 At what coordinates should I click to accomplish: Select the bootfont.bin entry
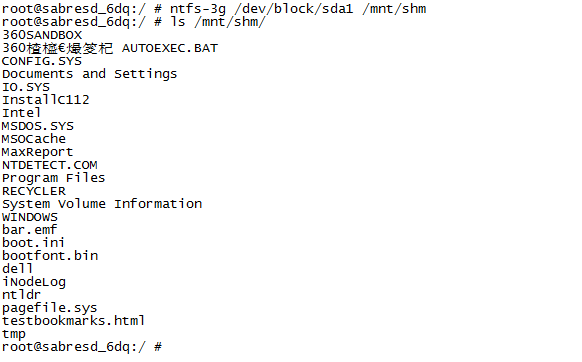(x=50, y=256)
